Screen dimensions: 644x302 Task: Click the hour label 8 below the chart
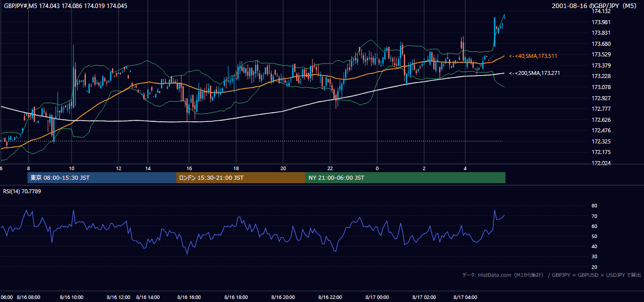point(29,168)
